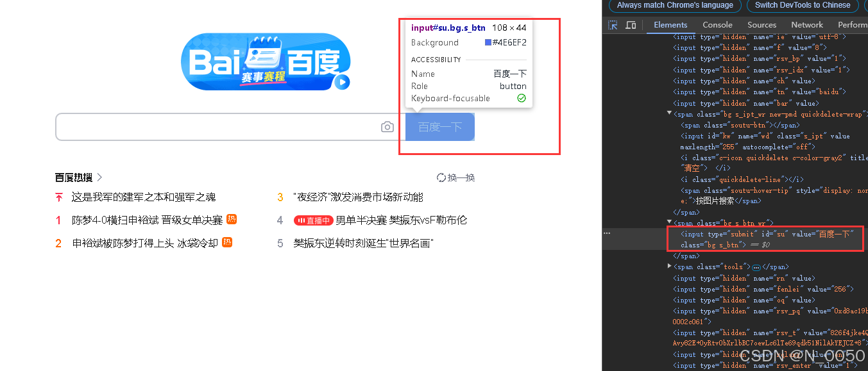Viewport: 868px width, 371px height.
Task: Collapse the span bg s_btn_wr node
Action: click(x=670, y=223)
